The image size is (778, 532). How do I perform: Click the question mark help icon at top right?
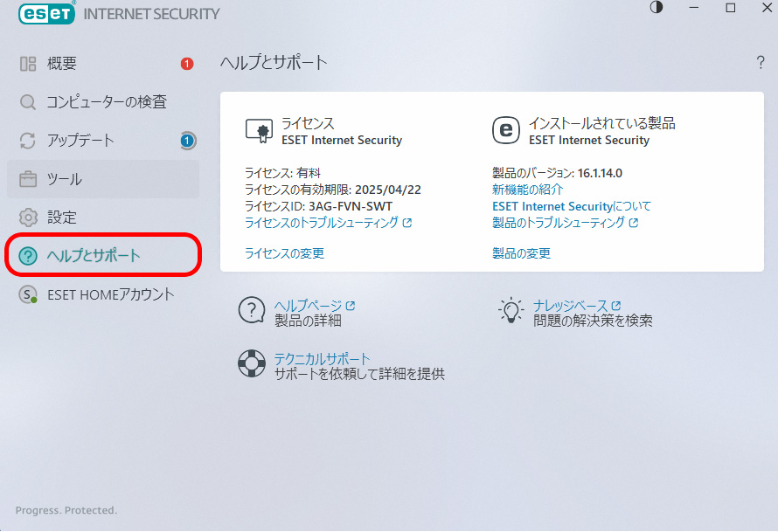coord(761,63)
